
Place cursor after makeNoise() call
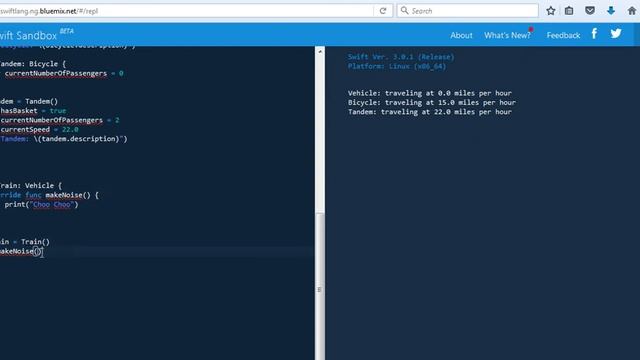click(41, 251)
